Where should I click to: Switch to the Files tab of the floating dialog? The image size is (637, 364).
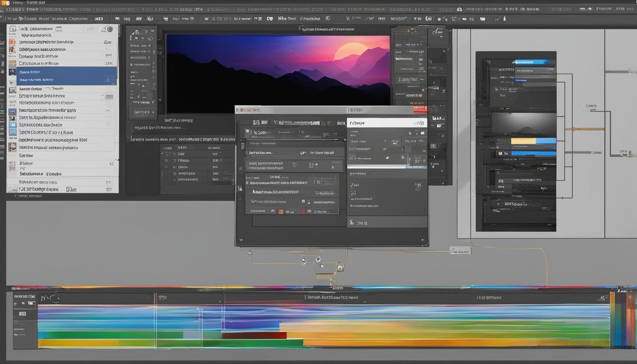click(355, 109)
